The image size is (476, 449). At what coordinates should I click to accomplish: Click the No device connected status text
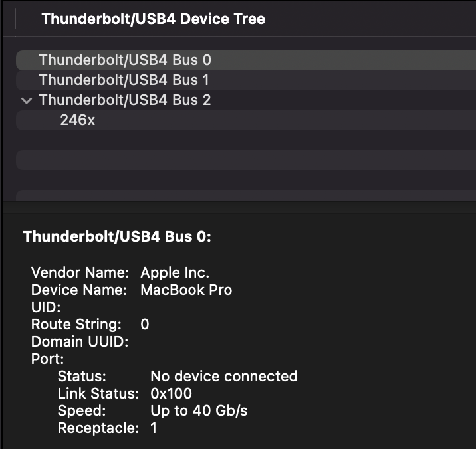tap(224, 376)
